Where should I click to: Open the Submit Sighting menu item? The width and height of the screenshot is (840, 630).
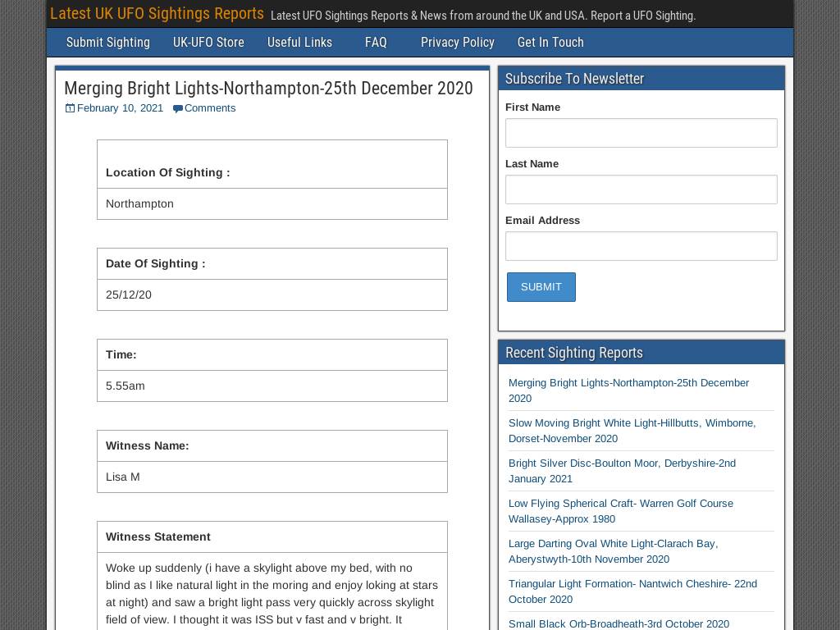[x=108, y=43]
